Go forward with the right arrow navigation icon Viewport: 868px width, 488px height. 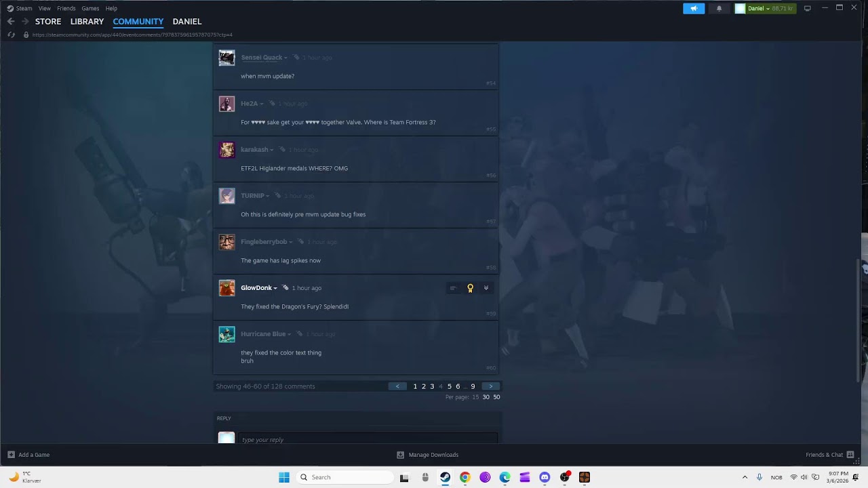click(x=25, y=22)
